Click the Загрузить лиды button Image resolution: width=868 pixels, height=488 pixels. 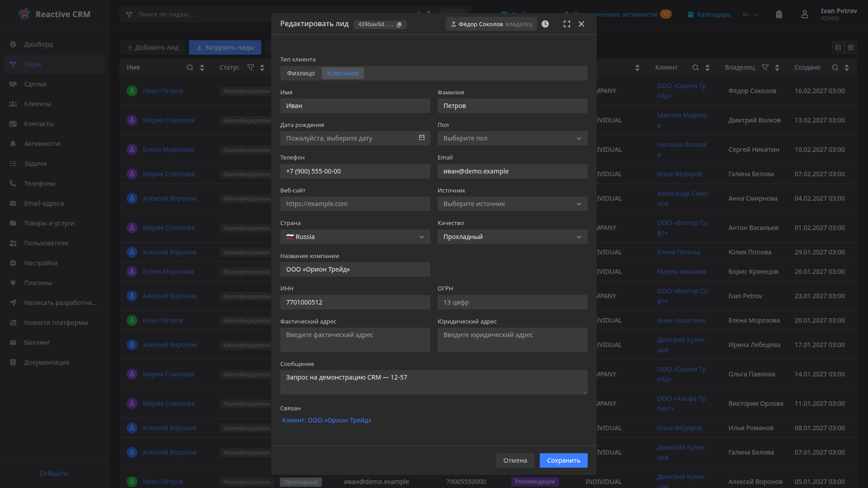[x=225, y=47]
